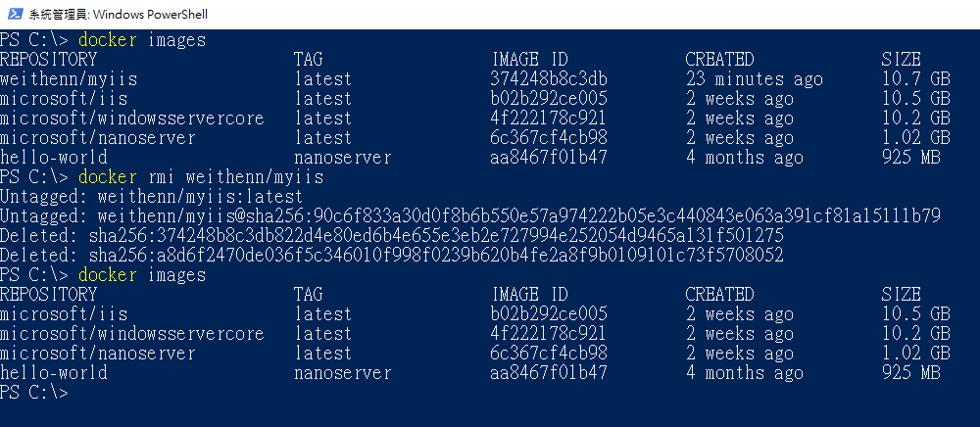Click the second listing's IMAGE ID column header
The width and height of the screenshot is (980, 427).
(530, 294)
